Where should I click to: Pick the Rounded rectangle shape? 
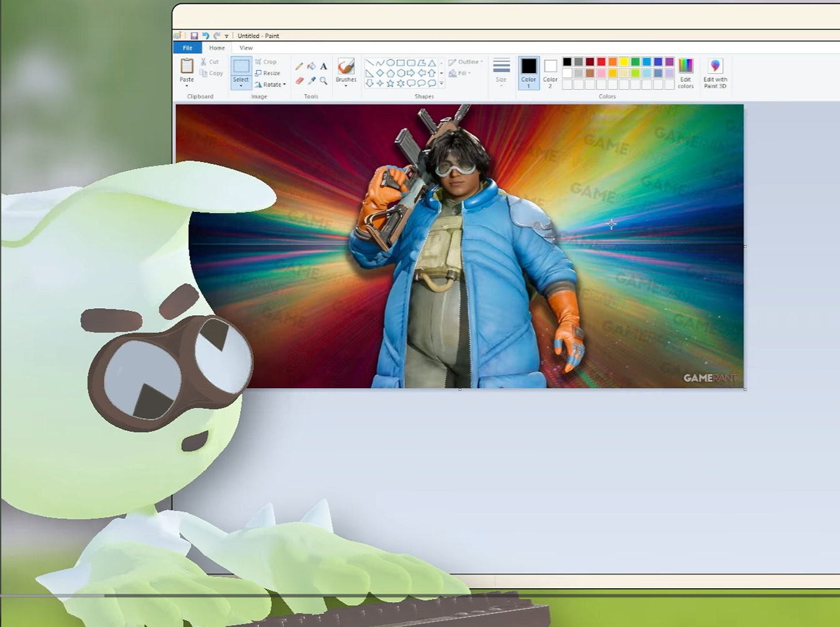(x=411, y=63)
